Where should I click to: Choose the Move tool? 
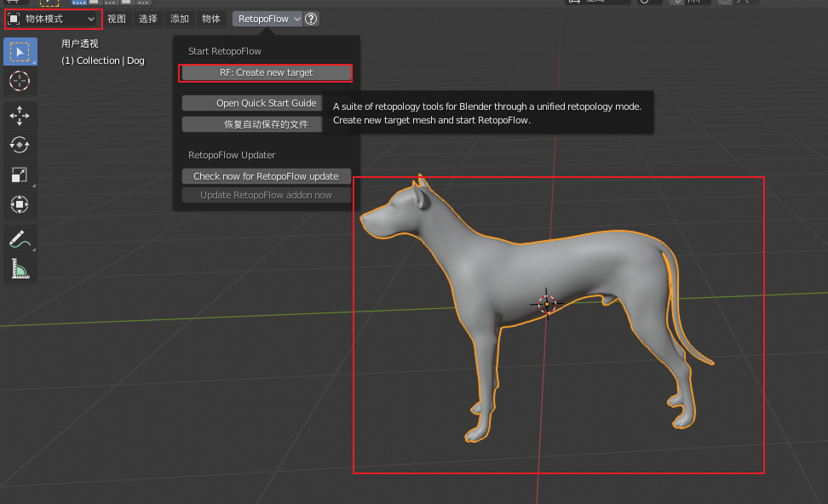[20, 116]
